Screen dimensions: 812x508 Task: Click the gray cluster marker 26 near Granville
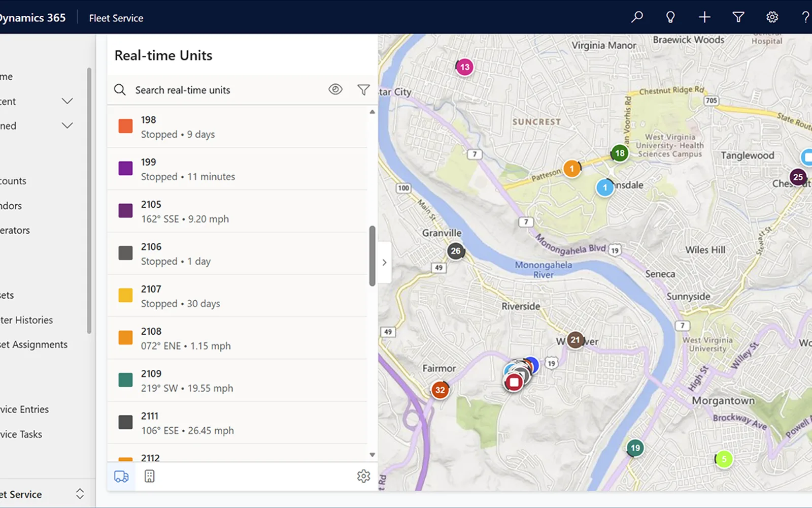click(456, 251)
